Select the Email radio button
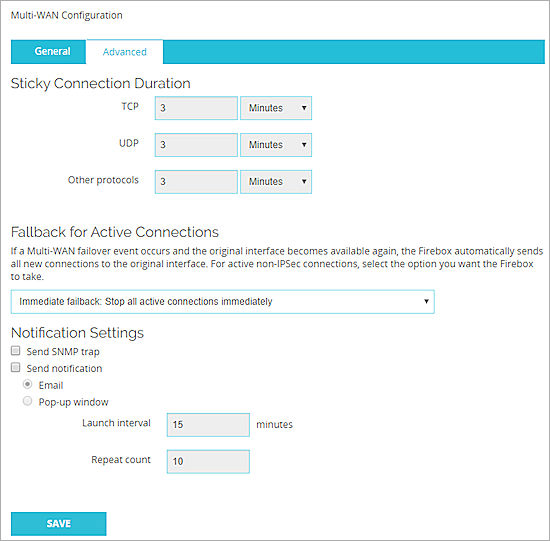550x541 pixels. [x=27, y=384]
